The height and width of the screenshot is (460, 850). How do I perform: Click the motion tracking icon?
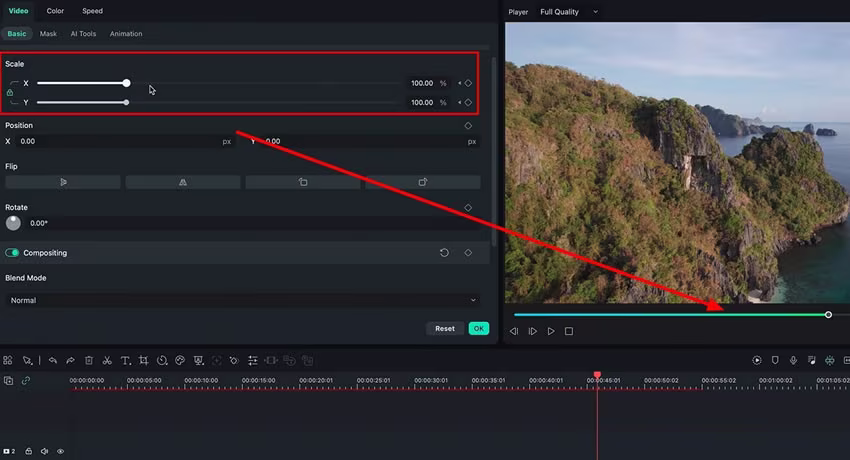tap(216, 360)
